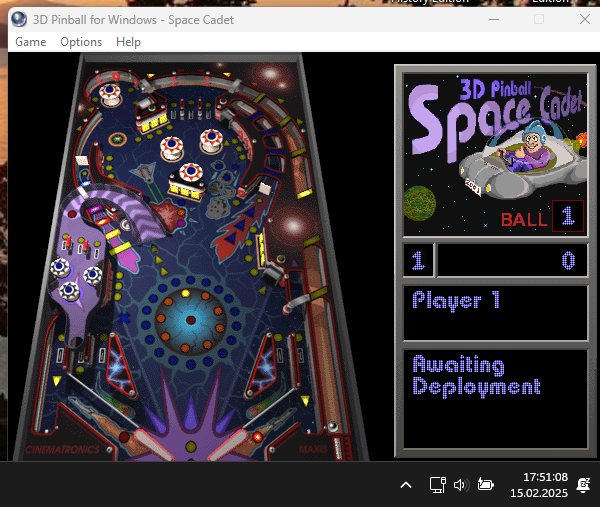600x507 pixels.
Task: Click the red light beside right flipper
Action: click(257, 437)
